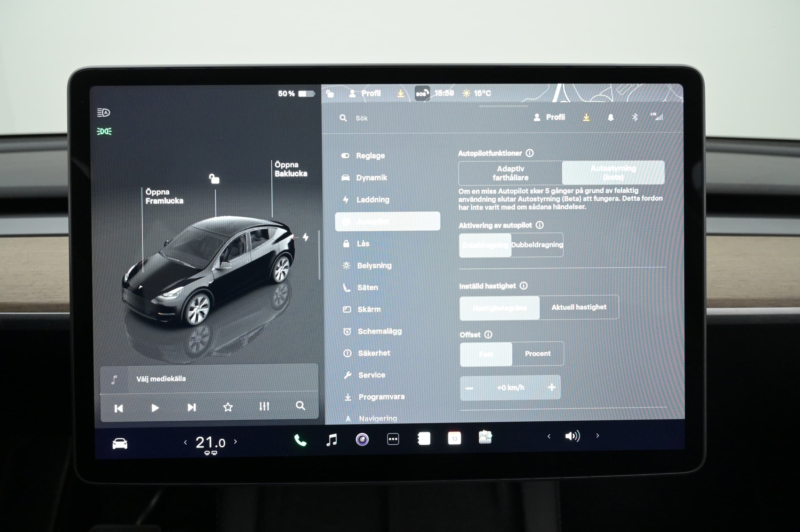Switch set speed to Aktuell hastighet
This screenshot has height=532, width=800.
click(x=579, y=307)
